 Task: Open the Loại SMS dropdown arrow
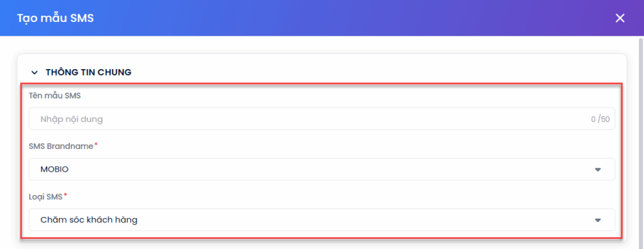coord(598,220)
